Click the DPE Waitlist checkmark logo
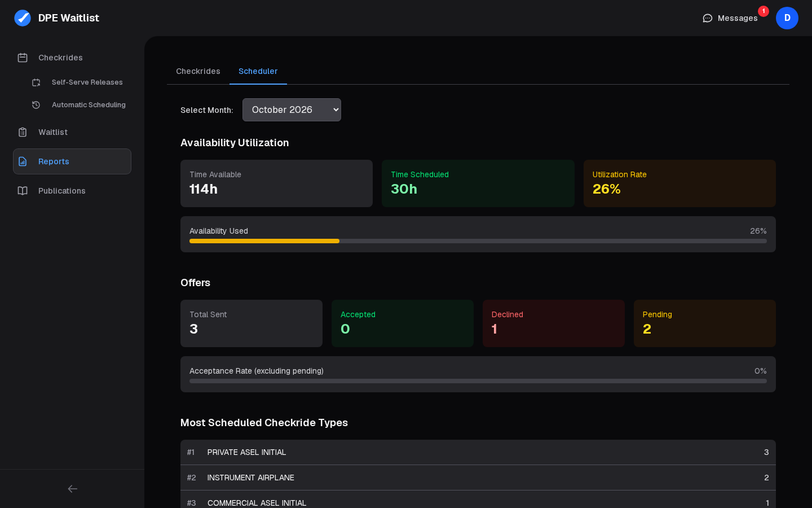 point(23,18)
